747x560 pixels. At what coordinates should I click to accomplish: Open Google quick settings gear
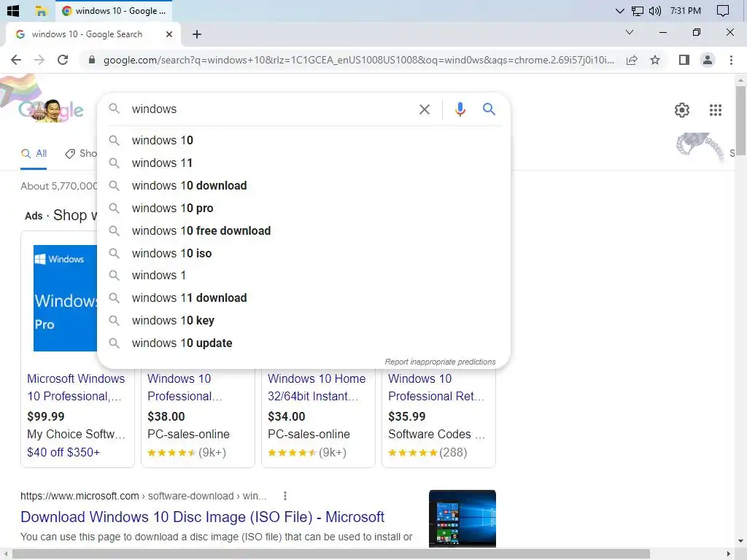(682, 110)
